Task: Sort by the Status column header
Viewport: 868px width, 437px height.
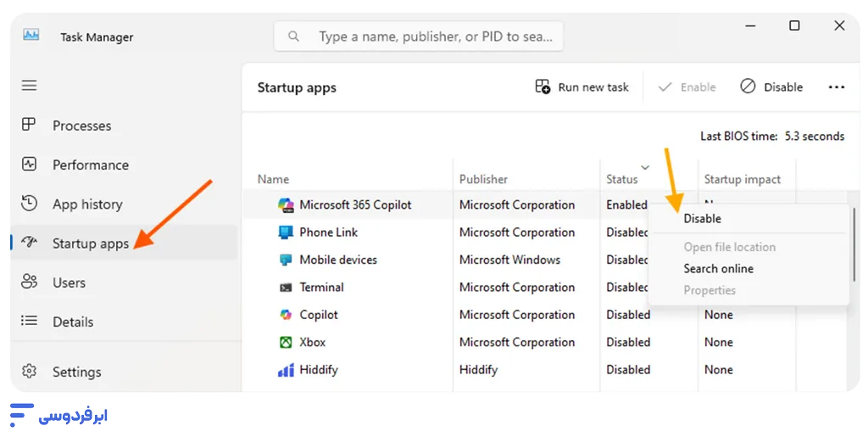Action: click(621, 179)
